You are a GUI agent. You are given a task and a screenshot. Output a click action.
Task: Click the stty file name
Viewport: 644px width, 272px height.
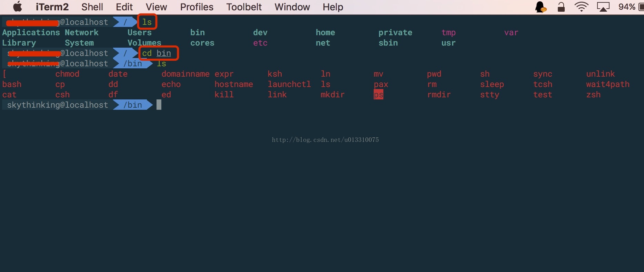pyautogui.click(x=490, y=95)
